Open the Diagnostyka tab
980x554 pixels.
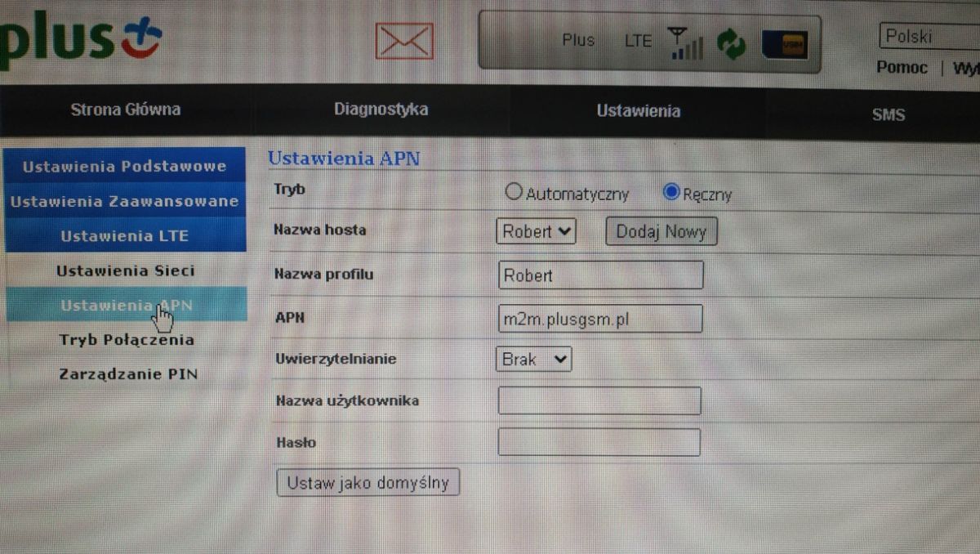click(381, 109)
